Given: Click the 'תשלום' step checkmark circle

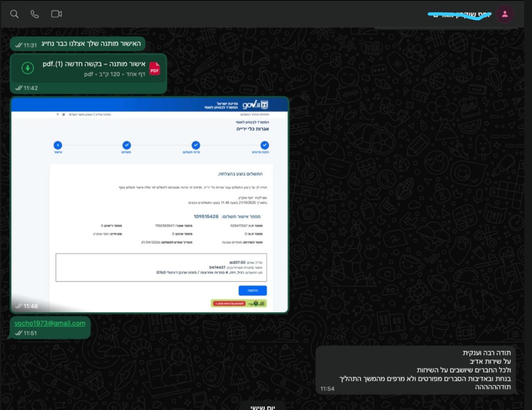Looking at the screenshot, I should pyautogui.click(x=127, y=145).
